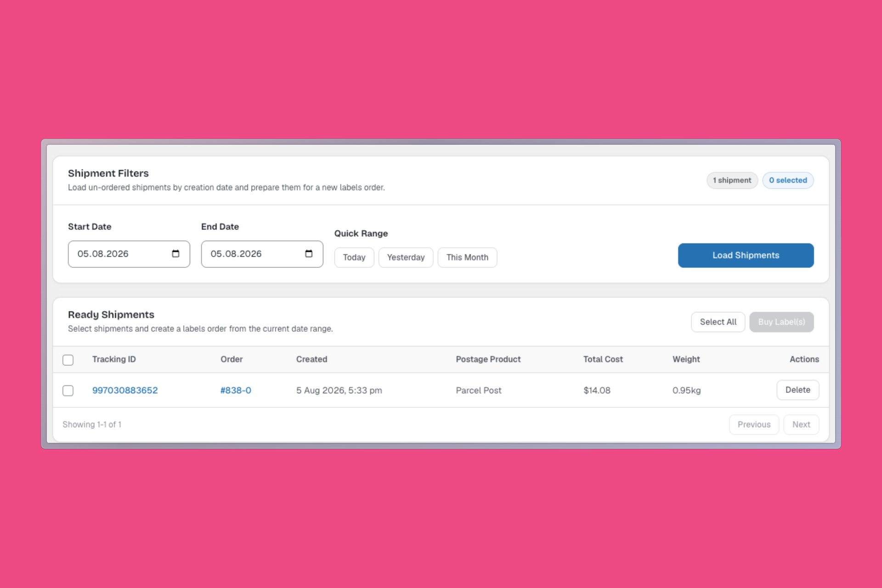Select the '5 Aug 2026, 5:33 pm' cell

pyautogui.click(x=339, y=390)
